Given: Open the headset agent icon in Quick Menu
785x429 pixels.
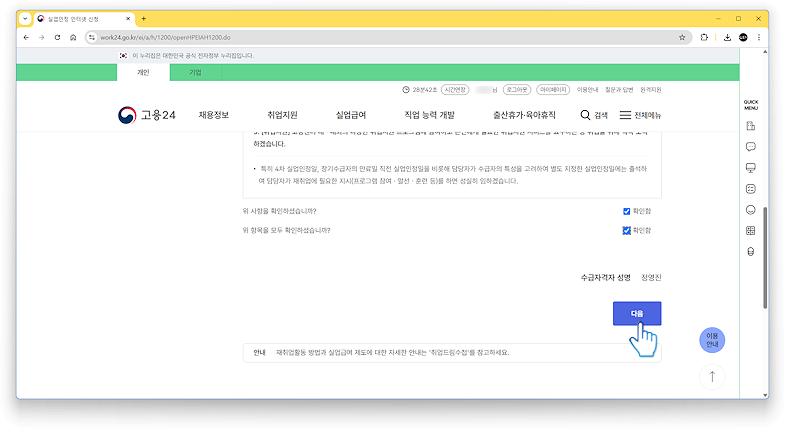Looking at the screenshot, I should (750, 252).
